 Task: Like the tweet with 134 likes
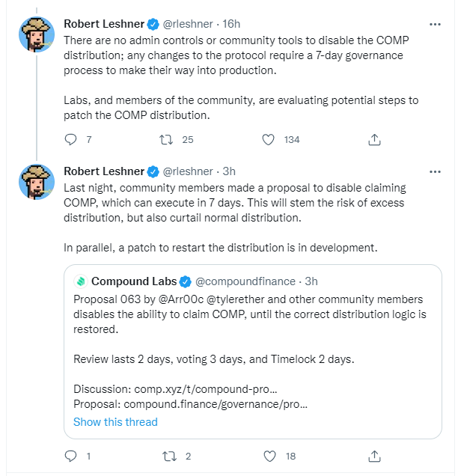269,139
